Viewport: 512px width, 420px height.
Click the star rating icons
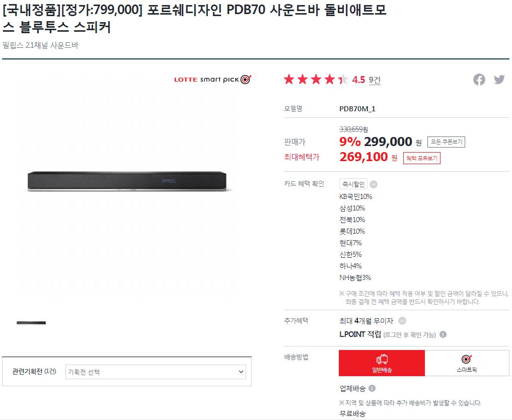coord(316,80)
